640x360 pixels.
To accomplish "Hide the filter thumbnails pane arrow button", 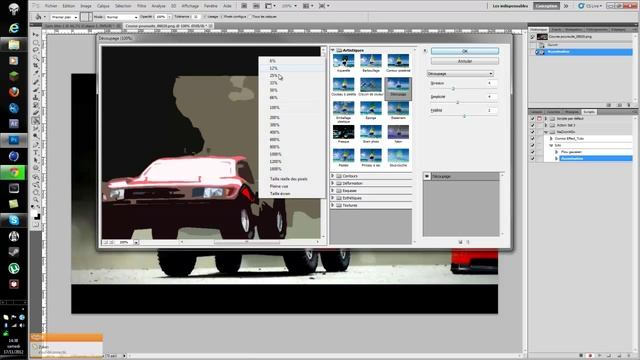I will click(x=425, y=51).
